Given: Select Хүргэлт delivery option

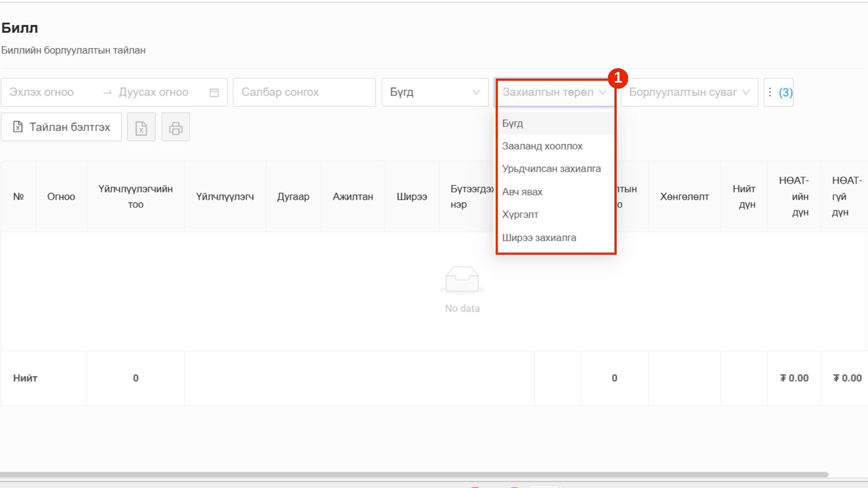Looking at the screenshot, I should click(x=520, y=215).
